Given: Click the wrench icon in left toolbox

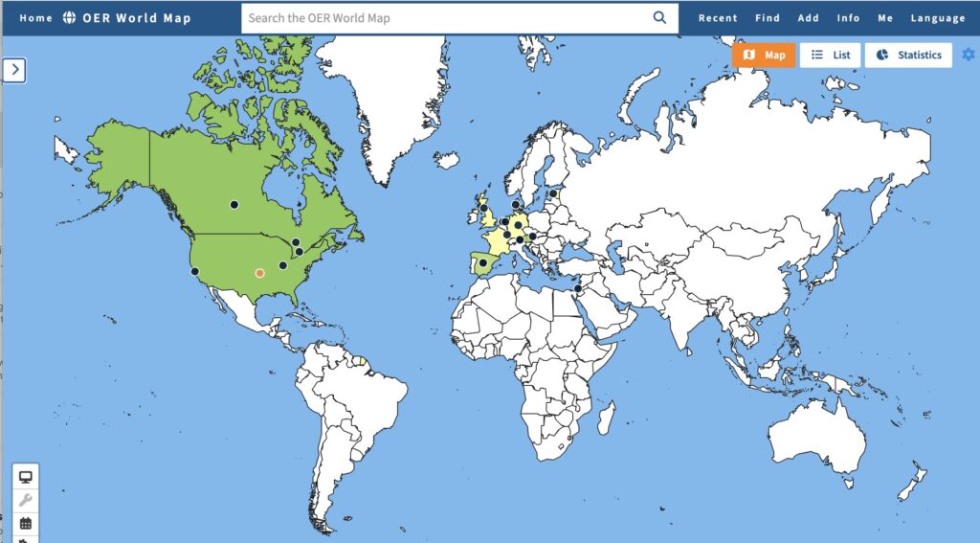Looking at the screenshot, I should pos(26,500).
